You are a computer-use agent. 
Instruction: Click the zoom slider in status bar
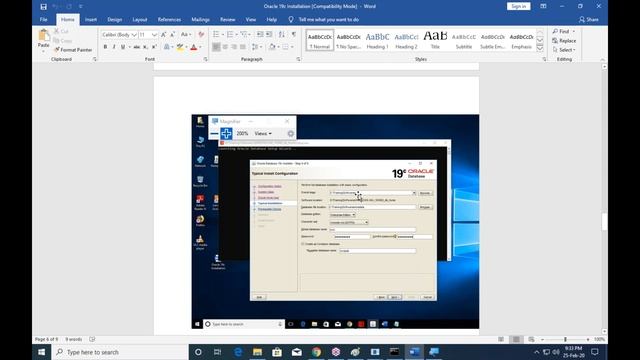click(x=565, y=339)
